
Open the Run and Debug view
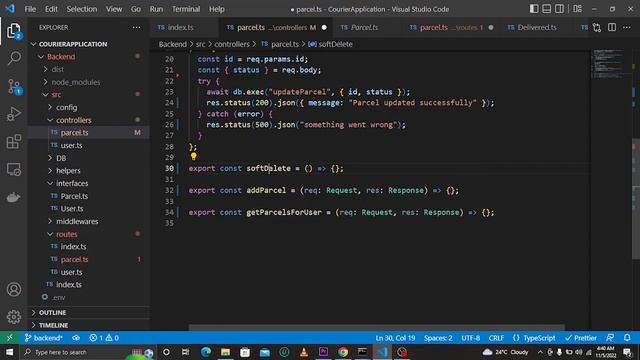coord(14,114)
